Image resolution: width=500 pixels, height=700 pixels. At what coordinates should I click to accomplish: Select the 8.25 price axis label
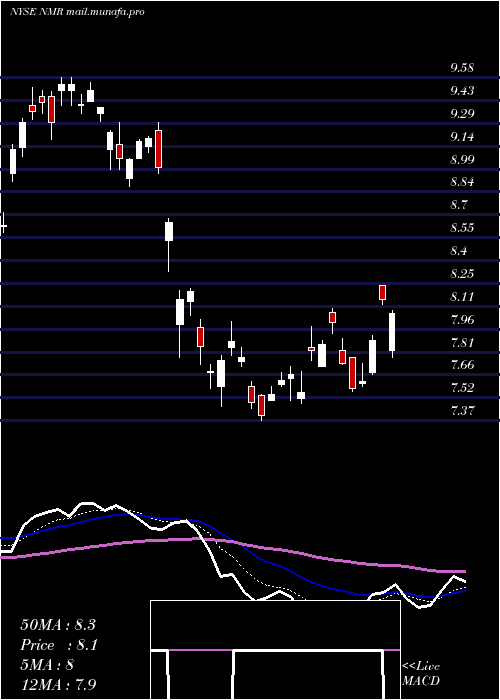tap(462, 273)
